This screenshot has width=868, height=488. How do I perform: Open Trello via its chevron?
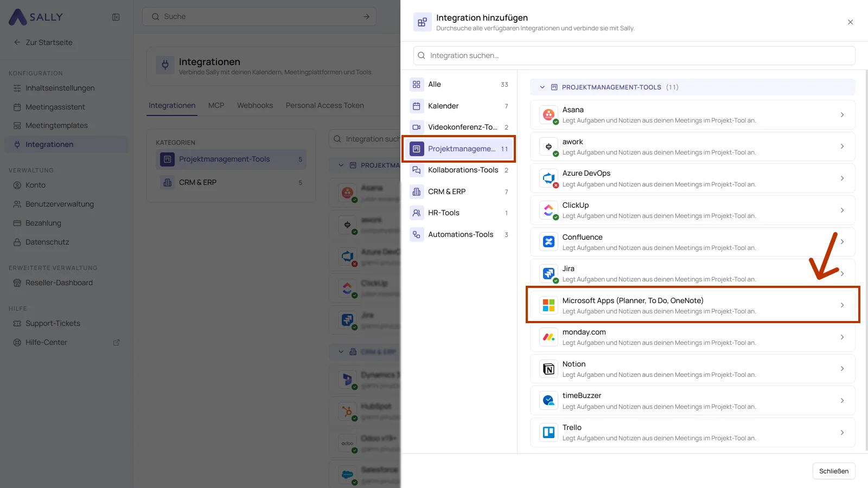point(842,432)
